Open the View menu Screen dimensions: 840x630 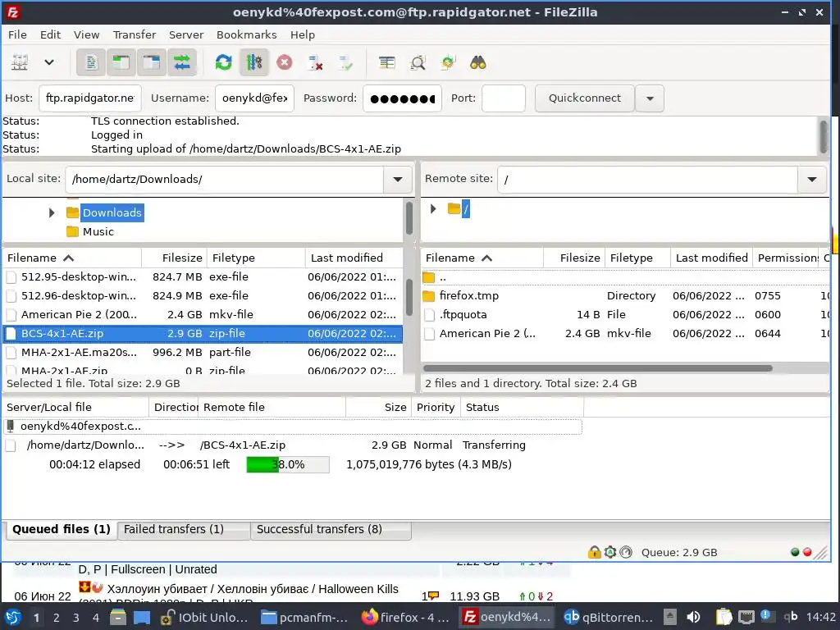click(x=86, y=34)
